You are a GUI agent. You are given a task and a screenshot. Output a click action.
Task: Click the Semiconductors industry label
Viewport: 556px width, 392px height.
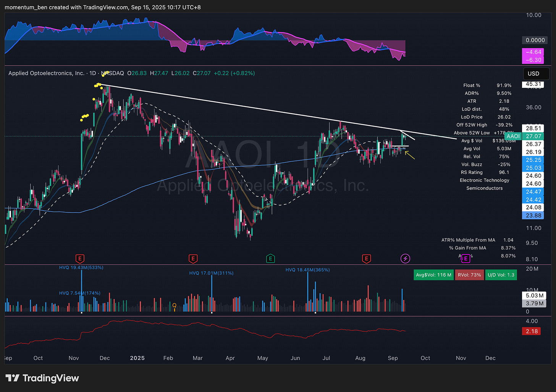[x=485, y=188]
